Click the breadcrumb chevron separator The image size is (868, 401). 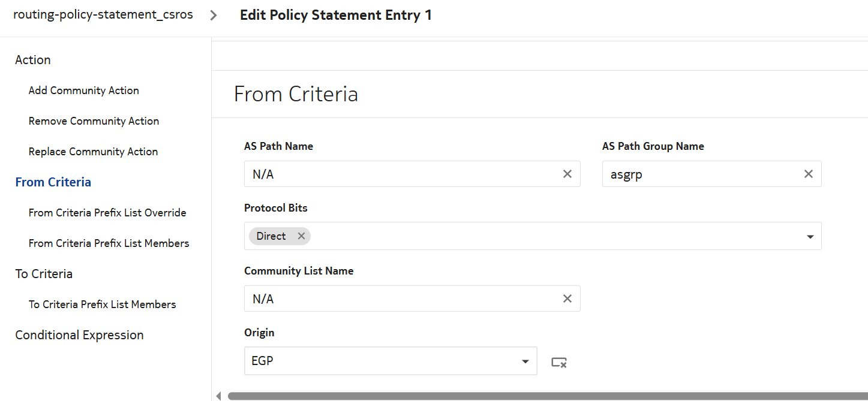point(214,16)
